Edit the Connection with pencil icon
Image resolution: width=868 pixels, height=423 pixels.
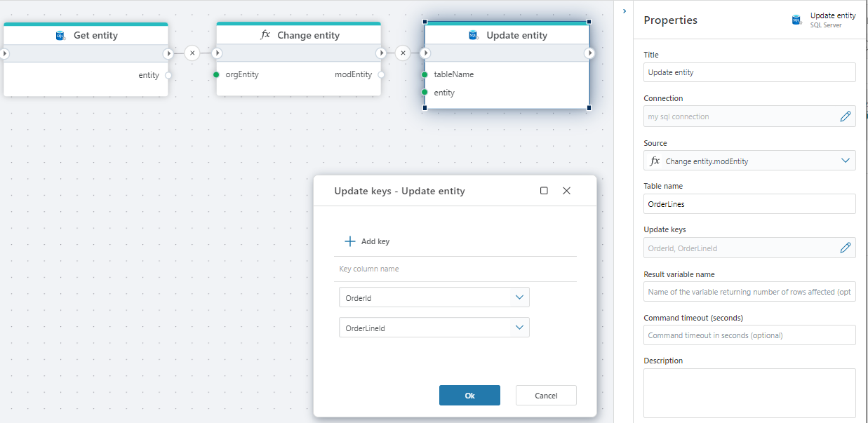tap(845, 116)
